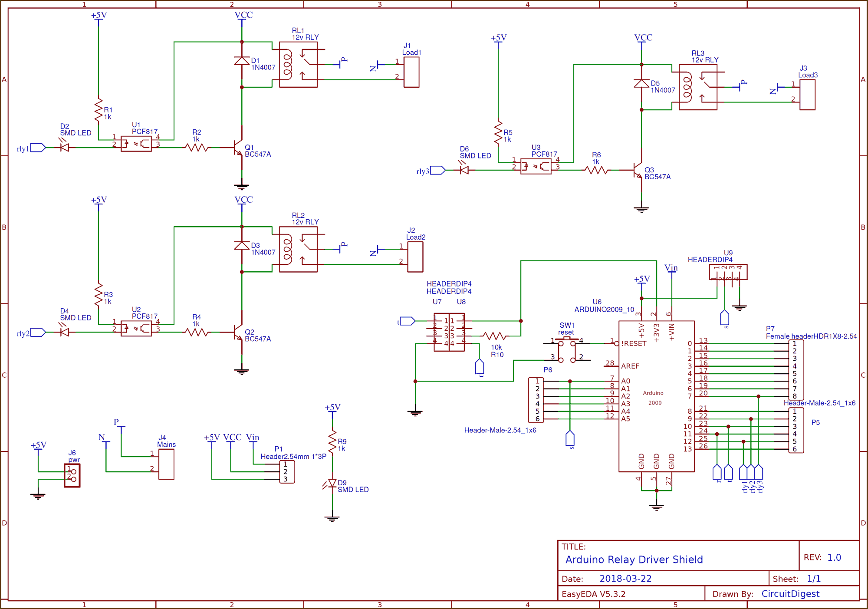Select the SMD LED D9 symbol
Image resolution: width=868 pixels, height=609 pixels.
pyautogui.click(x=332, y=483)
